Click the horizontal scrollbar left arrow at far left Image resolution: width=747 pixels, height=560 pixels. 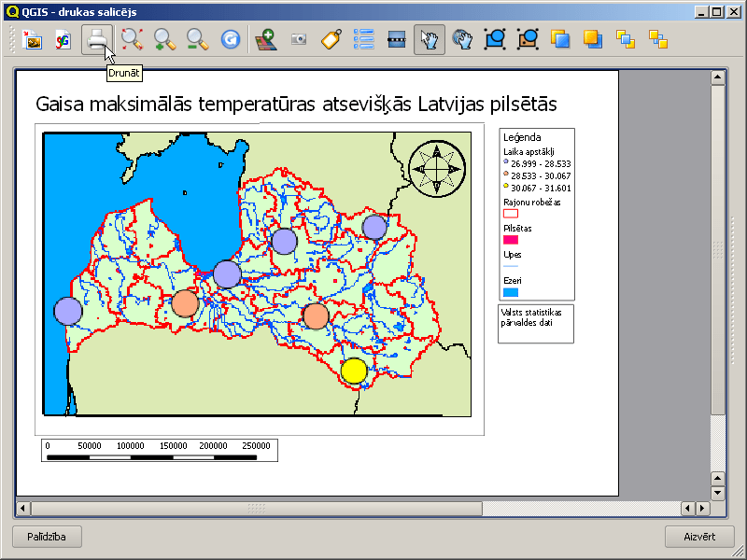pyautogui.click(x=22, y=508)
